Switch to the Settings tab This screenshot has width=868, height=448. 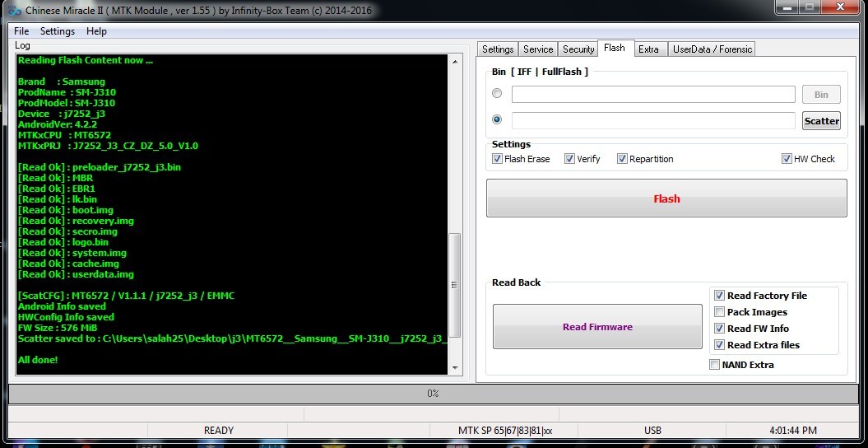498,49
